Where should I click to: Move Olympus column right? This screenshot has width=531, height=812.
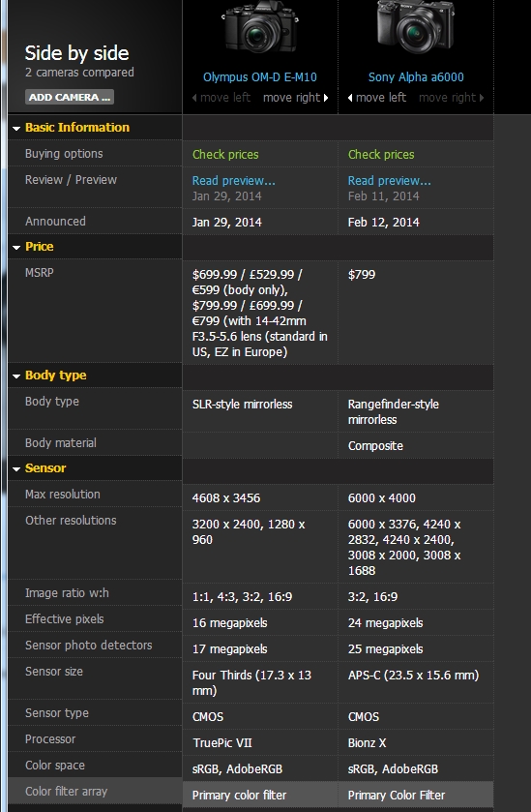(x=296, y=98)
